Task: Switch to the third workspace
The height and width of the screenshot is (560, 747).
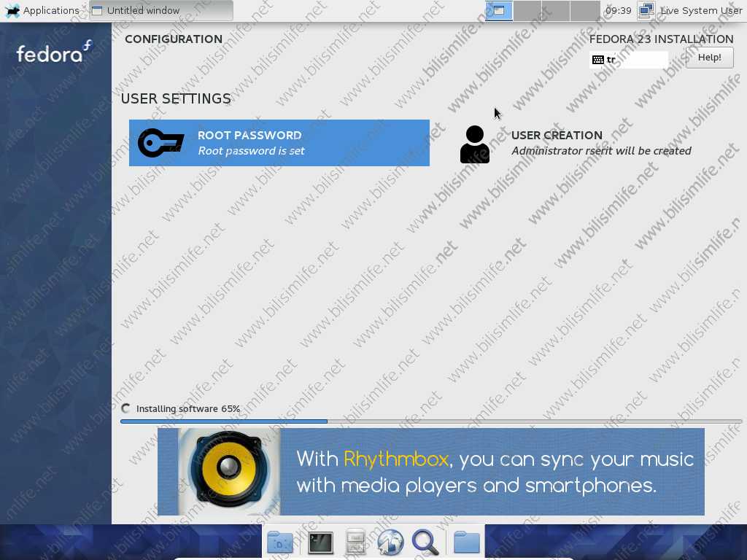Action: coord(556,10)
